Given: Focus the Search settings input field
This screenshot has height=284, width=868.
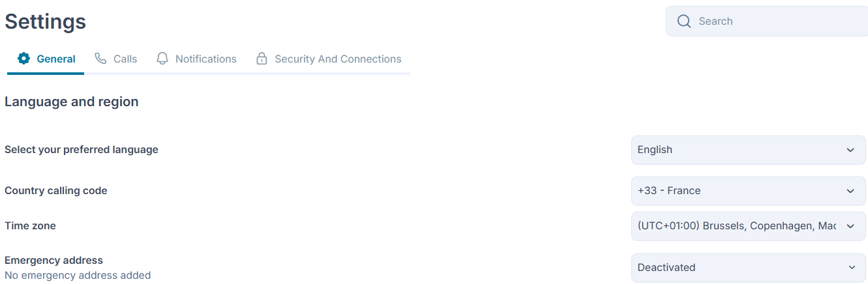Looking at the screenshot, I should pos(767,21).
